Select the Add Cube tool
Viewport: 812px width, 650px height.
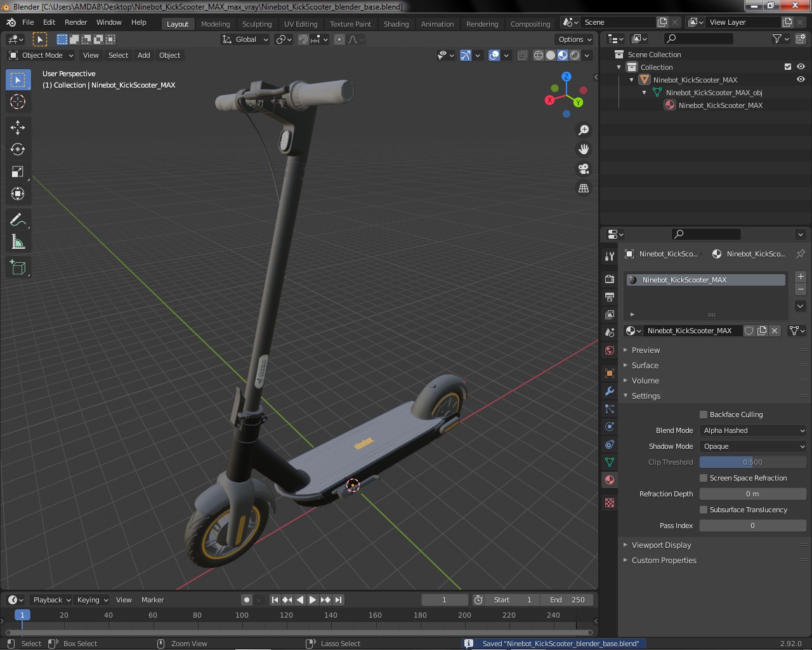click(x=18, y=267)
